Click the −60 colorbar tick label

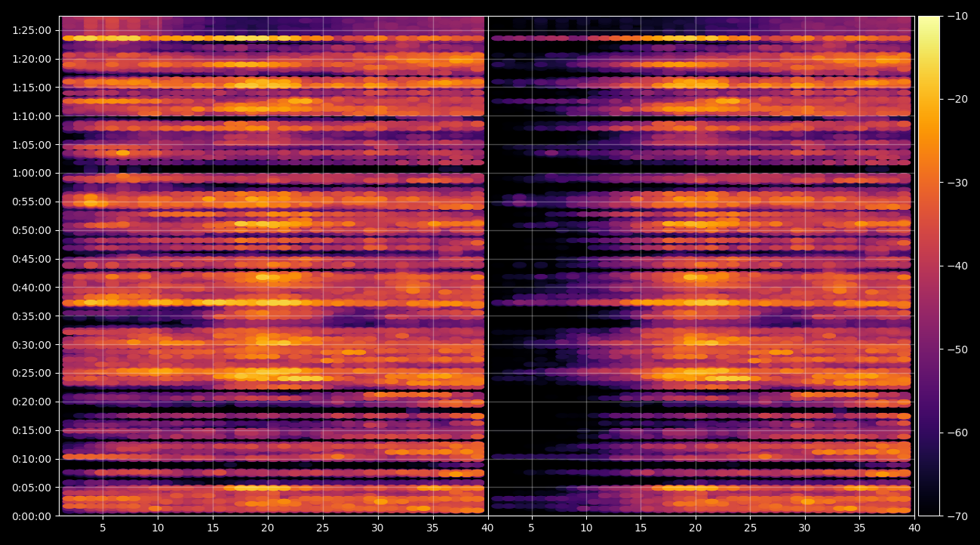(x=957, y=433)
